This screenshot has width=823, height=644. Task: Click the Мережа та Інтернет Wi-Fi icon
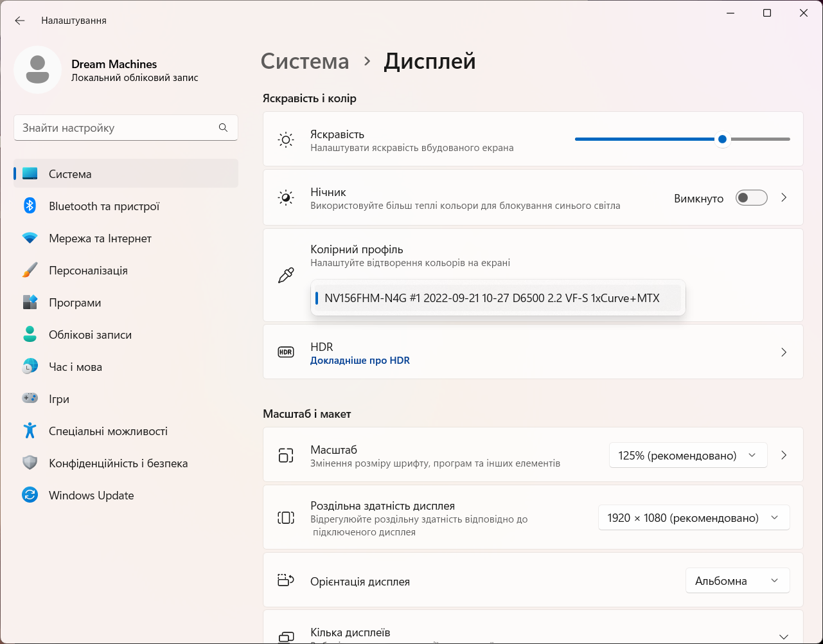pyautogui.click(x=30, y=238)
